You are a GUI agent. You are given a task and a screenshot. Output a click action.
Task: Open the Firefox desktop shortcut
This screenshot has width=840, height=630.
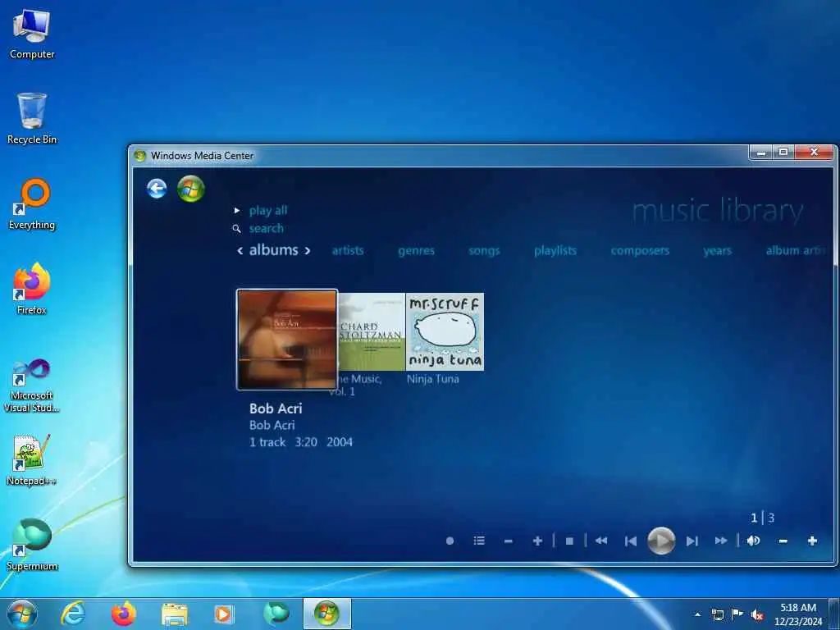32,289
